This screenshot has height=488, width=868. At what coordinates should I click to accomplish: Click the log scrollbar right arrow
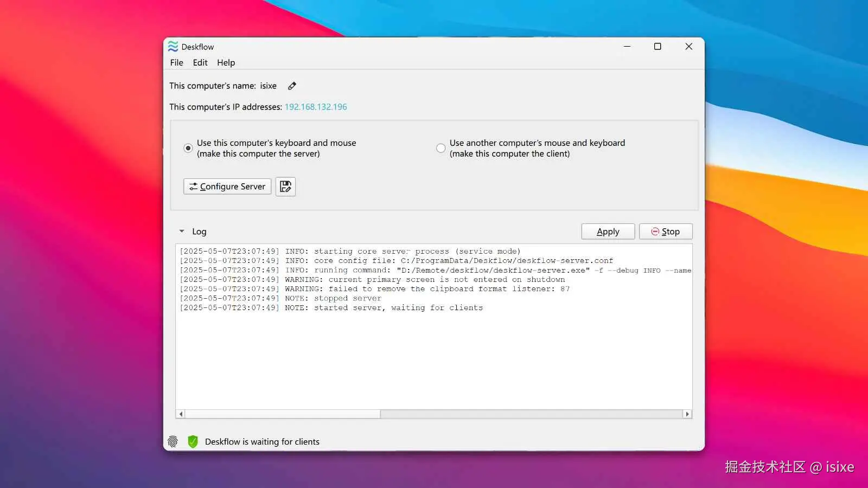pos(687,414)
